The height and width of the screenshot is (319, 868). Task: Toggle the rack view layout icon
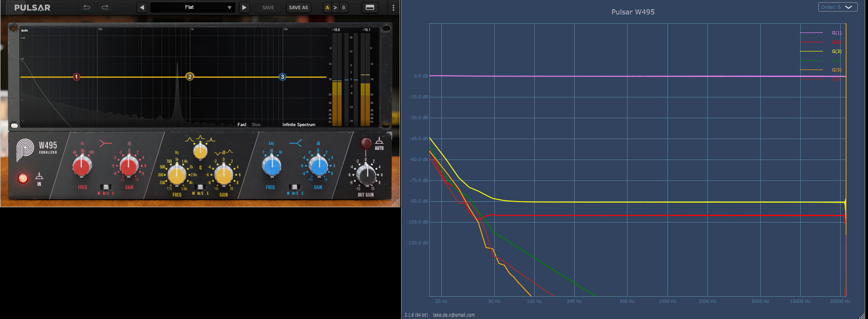(370, 7)
